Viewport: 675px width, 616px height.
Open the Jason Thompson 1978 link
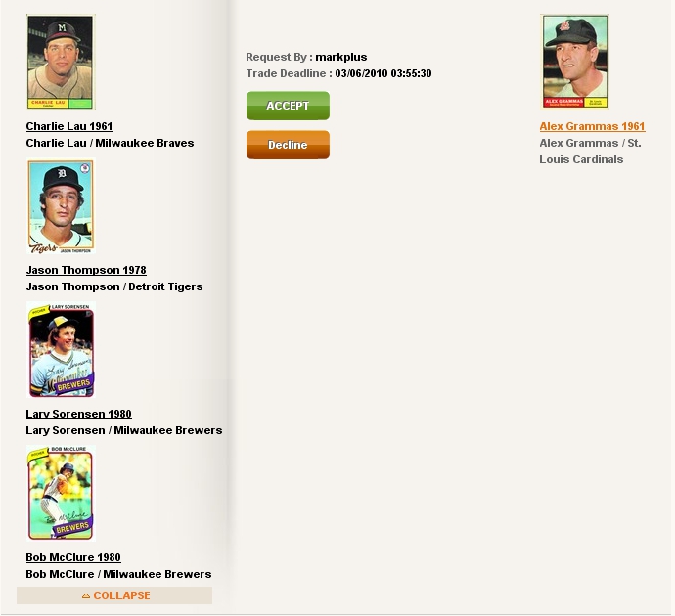86,270
